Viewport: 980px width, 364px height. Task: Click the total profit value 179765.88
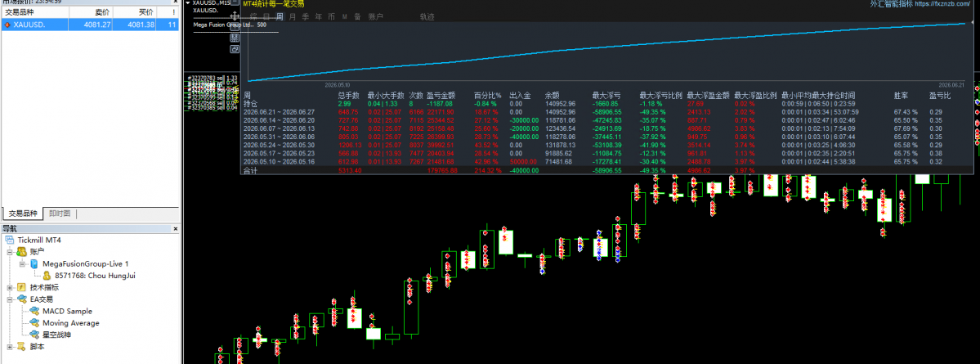click(442, 169)
